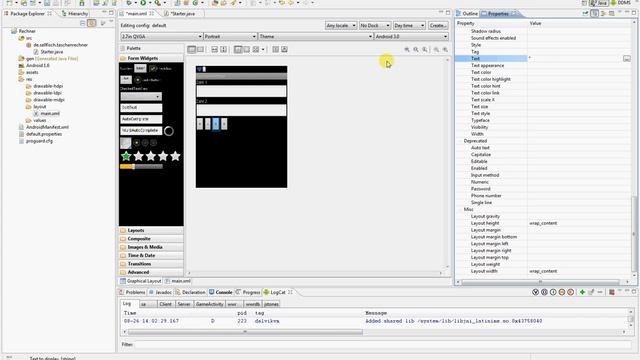Expand the Transitions palette category
640x360 pixels.
click(x=151, y=264)
